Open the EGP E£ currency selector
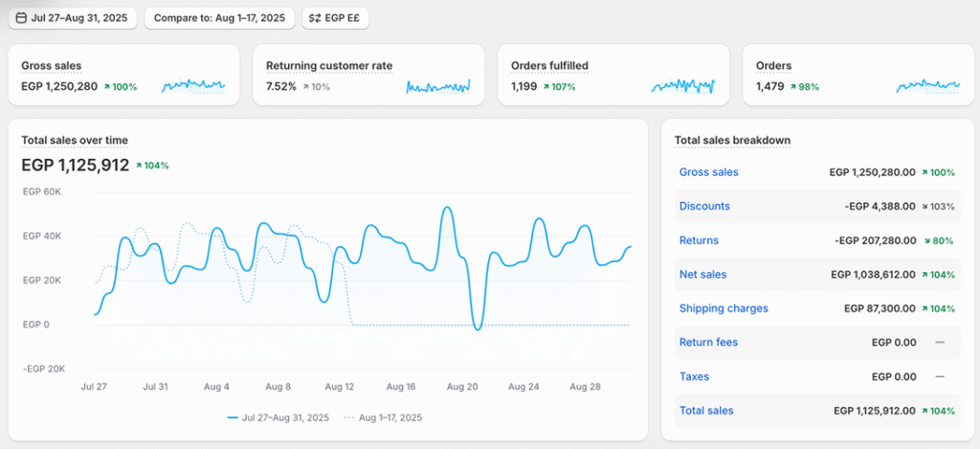980x449 pixels. pyautogui.click(x=335, y=18)
